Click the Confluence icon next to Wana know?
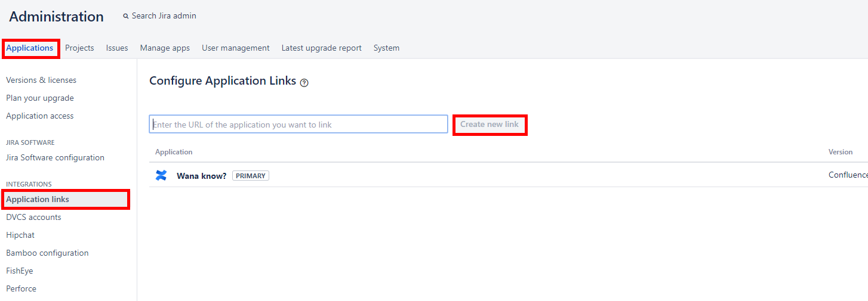 point(161,175)
